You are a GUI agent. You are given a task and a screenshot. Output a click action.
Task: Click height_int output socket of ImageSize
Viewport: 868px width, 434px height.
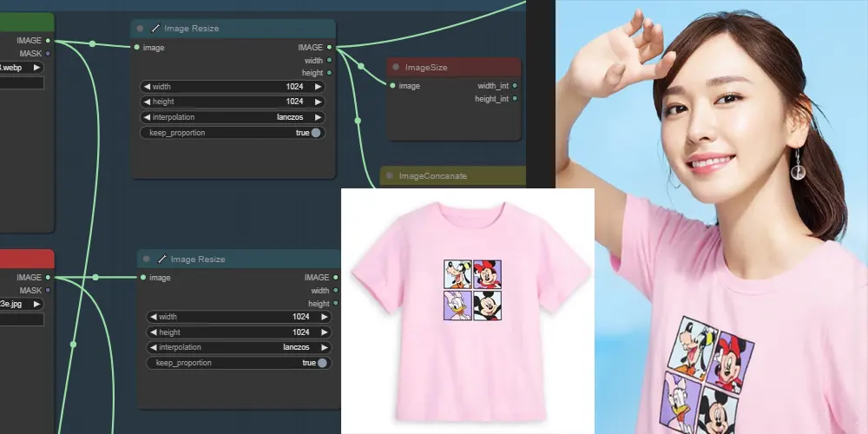(x=515, y=99)
